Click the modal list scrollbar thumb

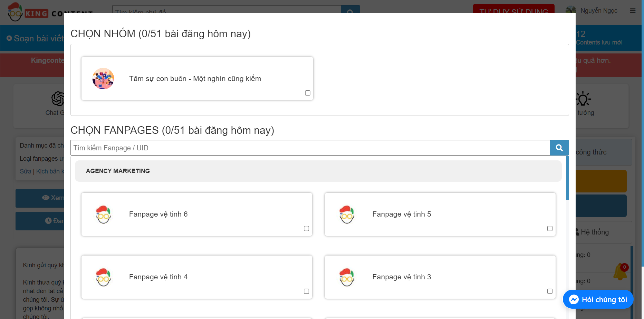point(567,178)
